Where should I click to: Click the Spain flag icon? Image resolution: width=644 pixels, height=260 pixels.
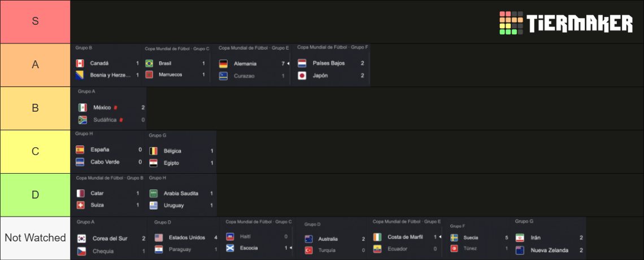pos(80,149)
